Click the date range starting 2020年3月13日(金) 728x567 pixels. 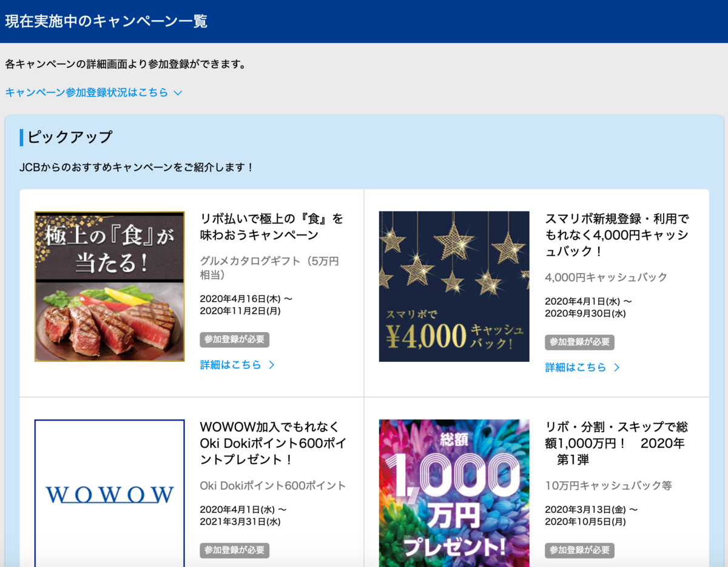(591, 515)
